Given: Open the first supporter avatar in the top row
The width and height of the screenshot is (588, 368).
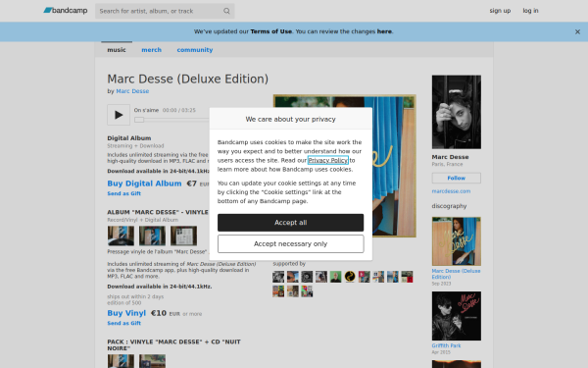Looking at the screenshot, I should pos(278,277).
